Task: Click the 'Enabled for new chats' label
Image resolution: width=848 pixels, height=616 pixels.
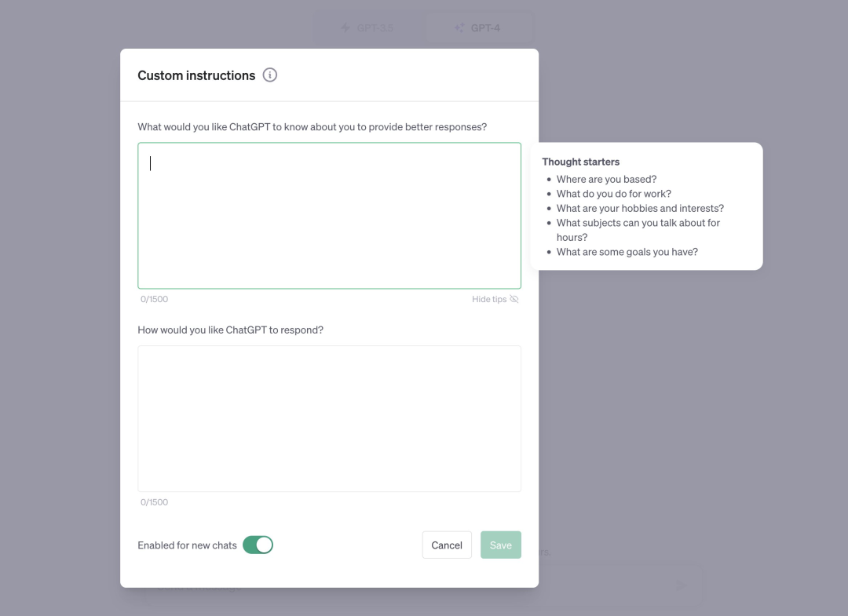Action: pos(187,545)
